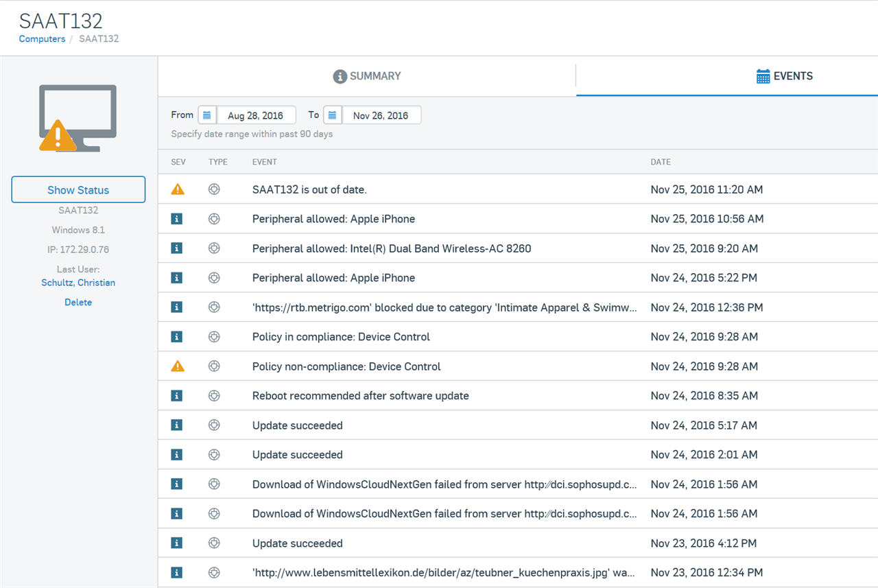Click info icon for Nov 25 10:56 AM iPhone event
This screenshot has width=878, height=588.
177,219
